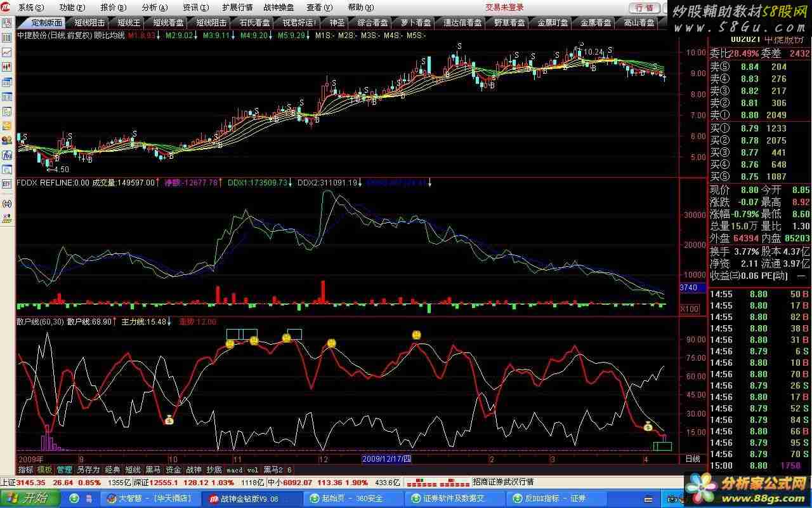Screen dimensions: 812x508
Task: Select 抄底 indicator template
Action: click(x=214, y=470)
